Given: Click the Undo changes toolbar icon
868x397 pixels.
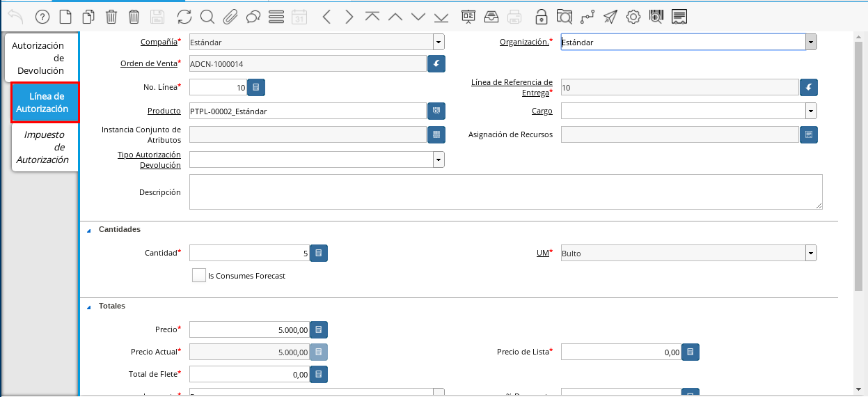Looking at the screenshot, I should pos(15,16).
